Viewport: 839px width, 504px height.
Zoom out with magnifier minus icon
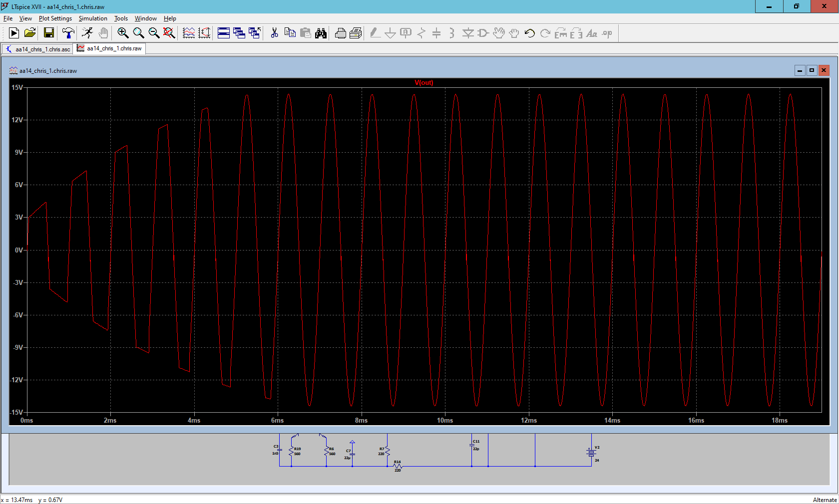(154, 33)
